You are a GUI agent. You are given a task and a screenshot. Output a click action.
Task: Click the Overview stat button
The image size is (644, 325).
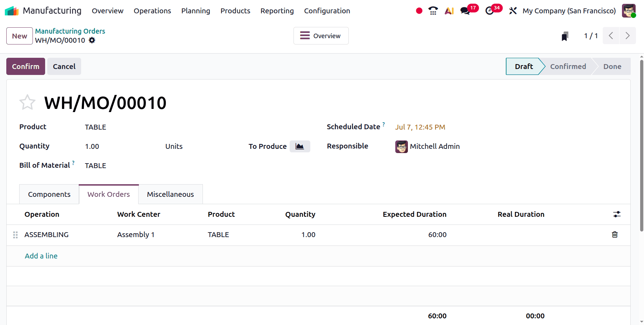[321, 36]
